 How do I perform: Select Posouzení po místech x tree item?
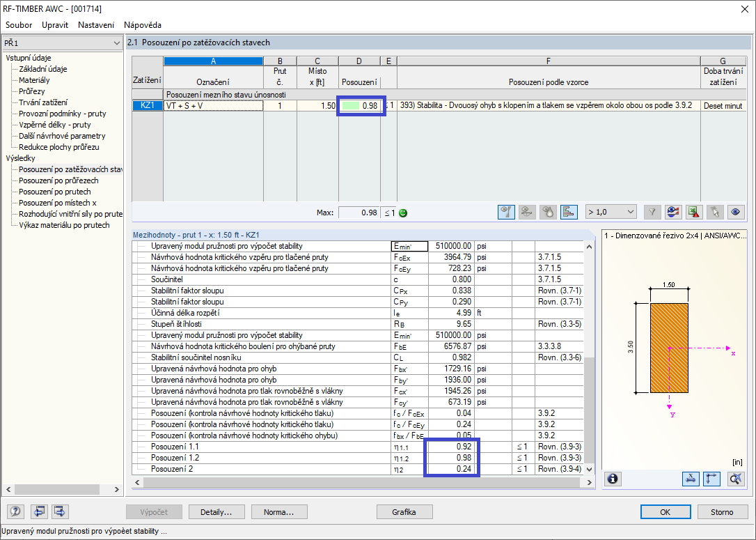pos(57,203)
